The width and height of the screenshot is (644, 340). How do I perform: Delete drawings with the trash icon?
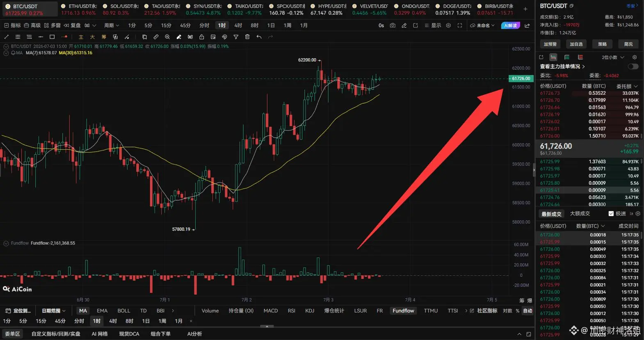tap(247, 37)
